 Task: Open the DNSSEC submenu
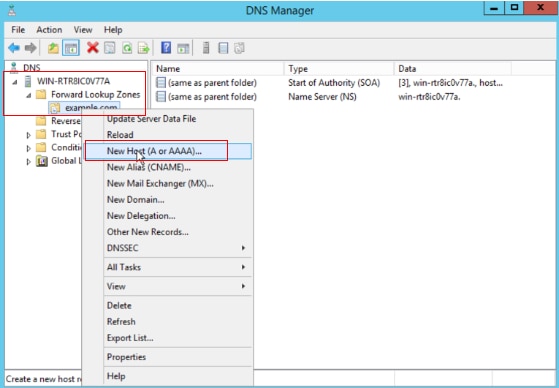[177, 248]
